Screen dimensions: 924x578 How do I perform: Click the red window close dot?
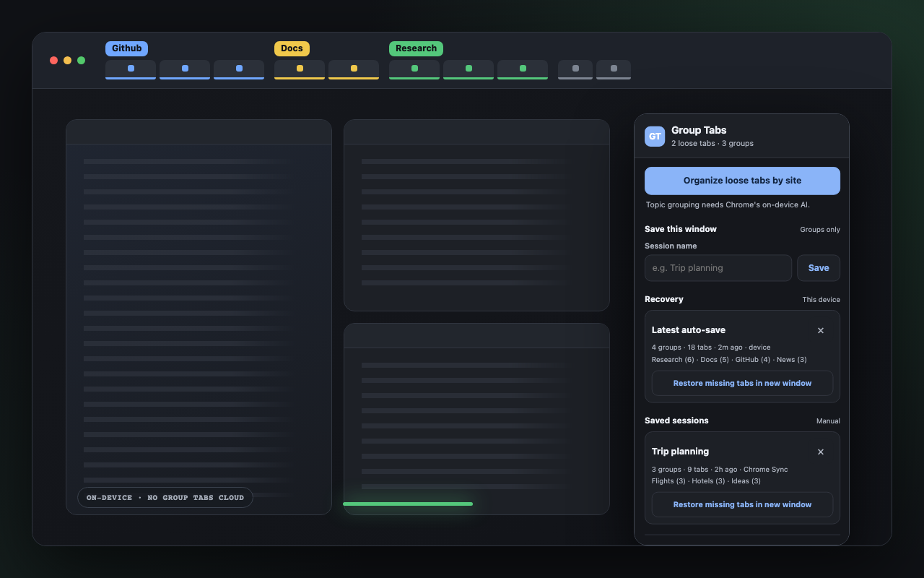[x=53, y=60]
